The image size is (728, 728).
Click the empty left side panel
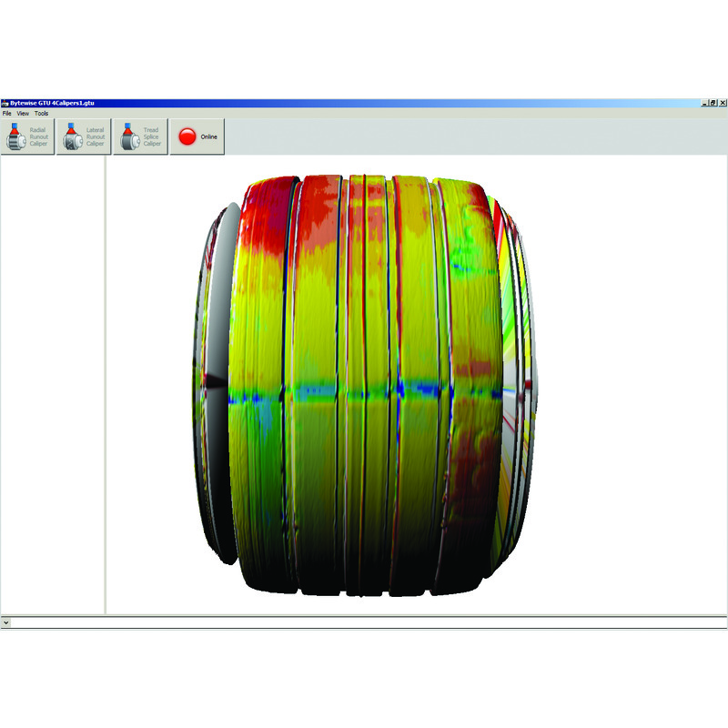click(52, 382)
